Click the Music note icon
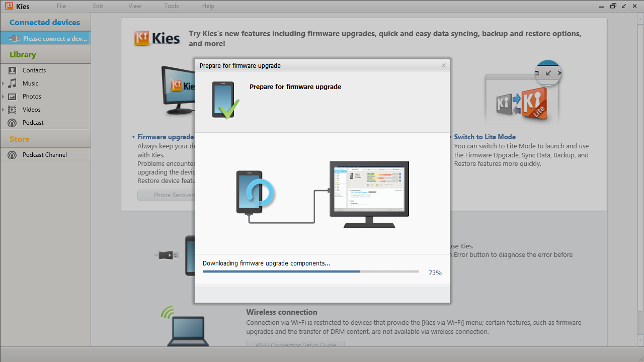The width and height of the screenshot is (644, 362). pyautogui.click(x=12, y=83)
